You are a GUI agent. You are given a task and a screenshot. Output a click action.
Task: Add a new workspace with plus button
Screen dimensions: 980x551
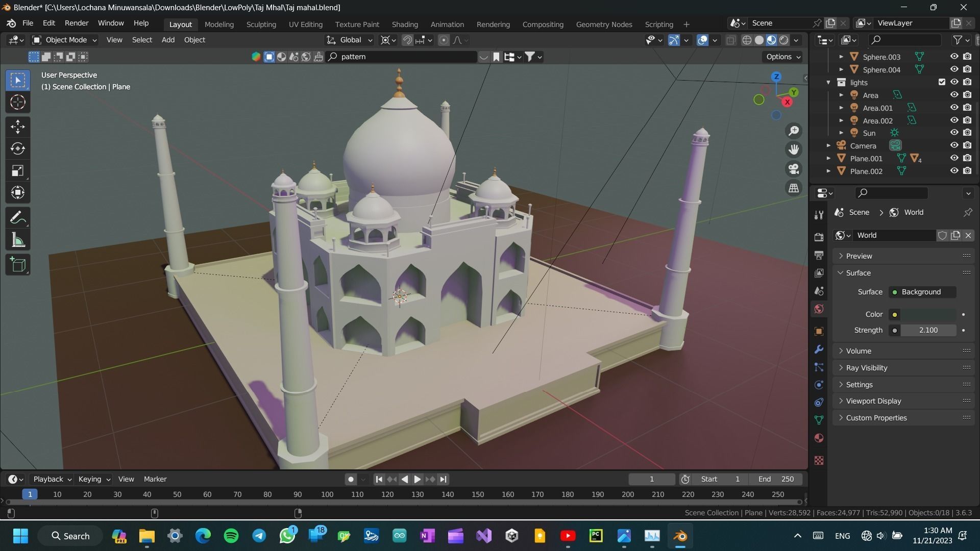coord(687,24)
